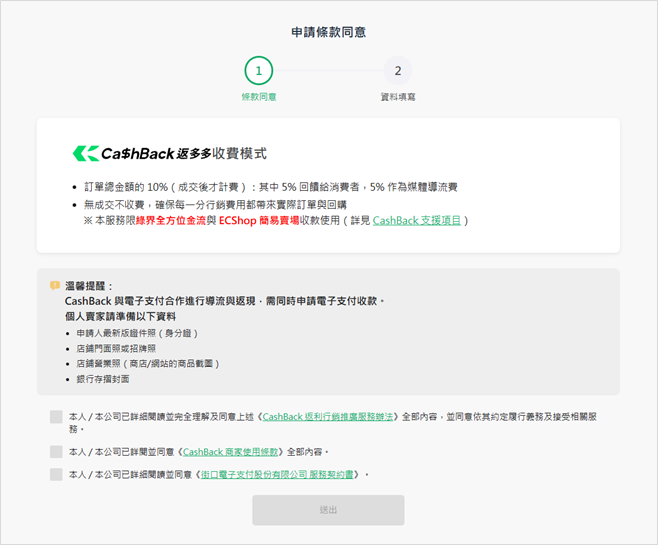Image resolution: width=658 pixels, height=545 pixels.
Task: Open the CashBack 支援項目 link
Action: [417, 220]
